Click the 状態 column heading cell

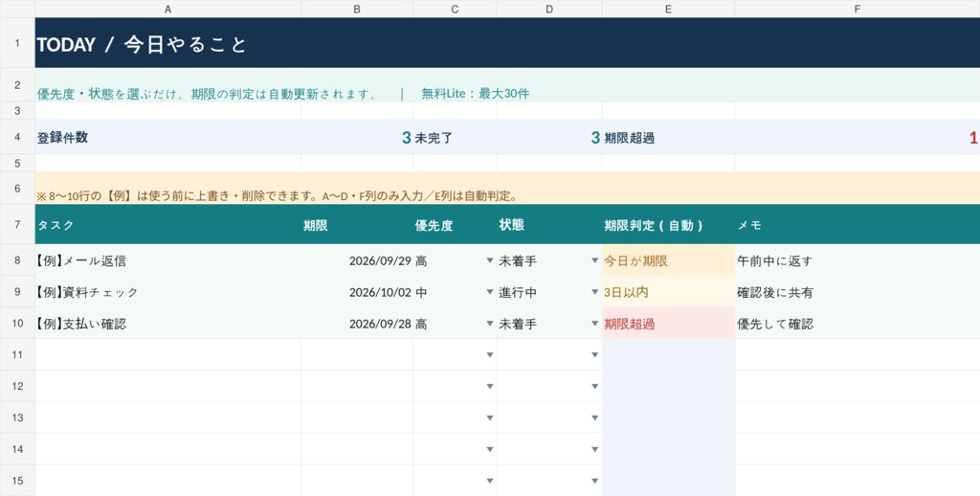pyautogui.click(x=549, y=224)
